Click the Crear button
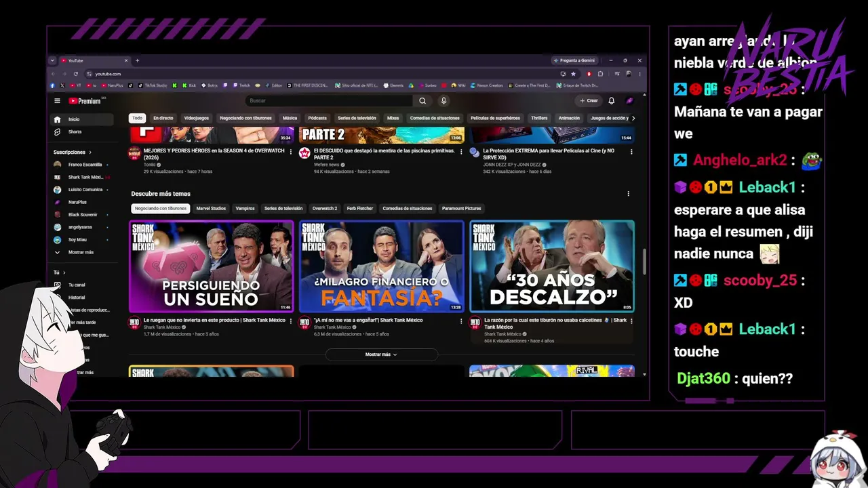Screen dimensions: 868x488 click(589, 101)
